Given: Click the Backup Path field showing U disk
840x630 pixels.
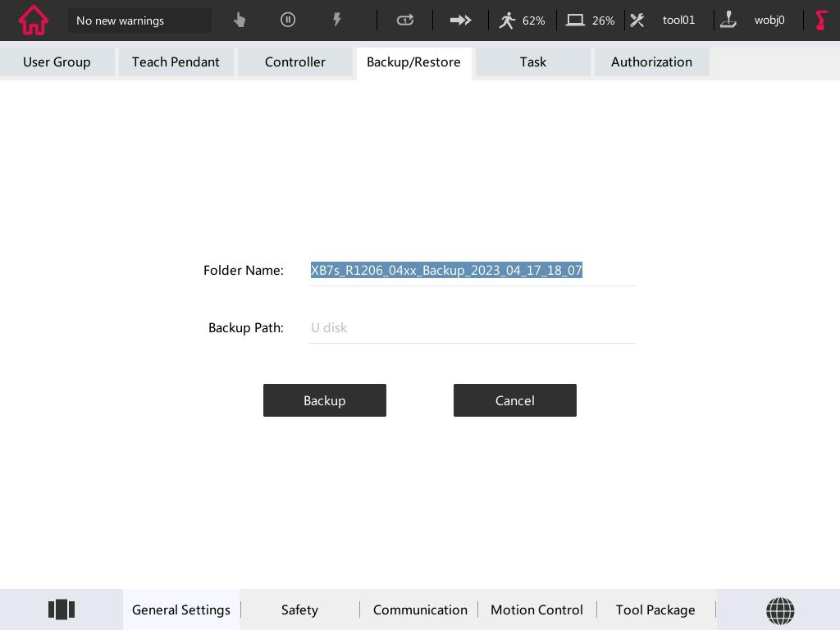Looking at the screenshot, I should coord(472,328).
